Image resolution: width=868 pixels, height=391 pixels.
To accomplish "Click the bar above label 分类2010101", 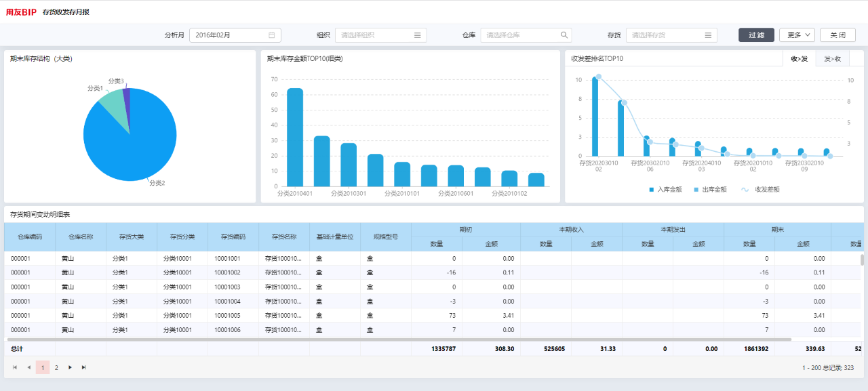I will tap(402, 174).
